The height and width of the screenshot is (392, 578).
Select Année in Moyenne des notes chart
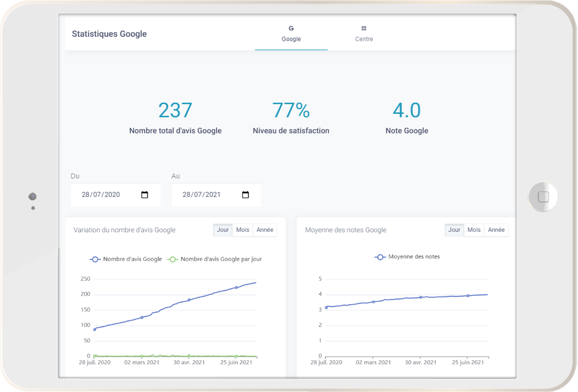497,230
